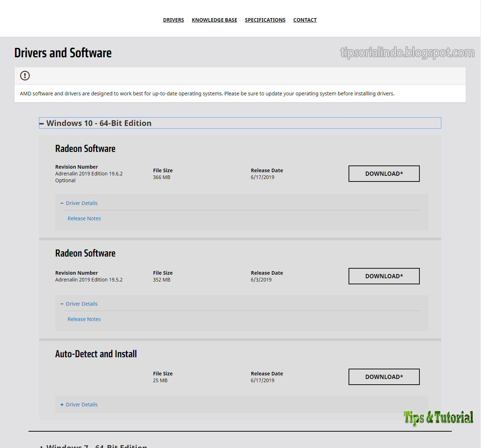Click the '25 MB' file size value

tap(160, 380)
